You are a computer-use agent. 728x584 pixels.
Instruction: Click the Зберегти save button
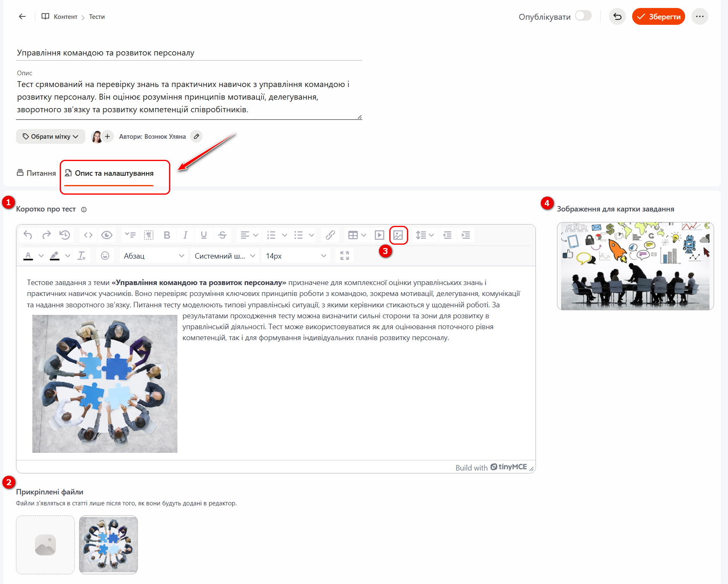tap(659, 16)
